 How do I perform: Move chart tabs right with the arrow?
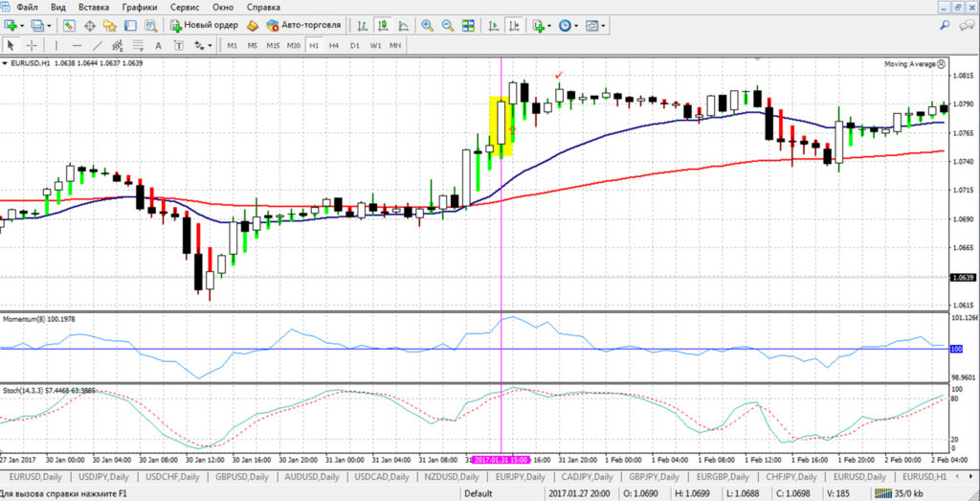(972, 477)
